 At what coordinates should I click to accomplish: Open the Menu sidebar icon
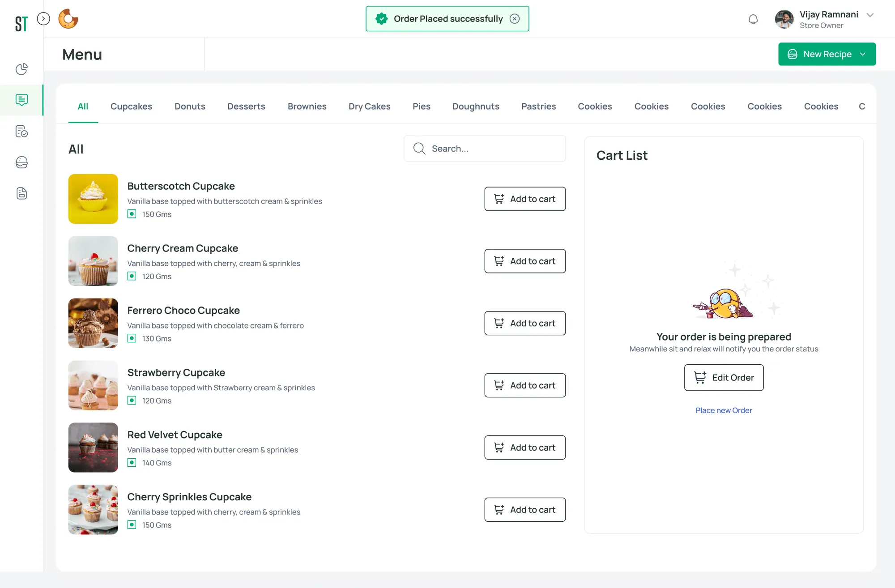point(21,100)
